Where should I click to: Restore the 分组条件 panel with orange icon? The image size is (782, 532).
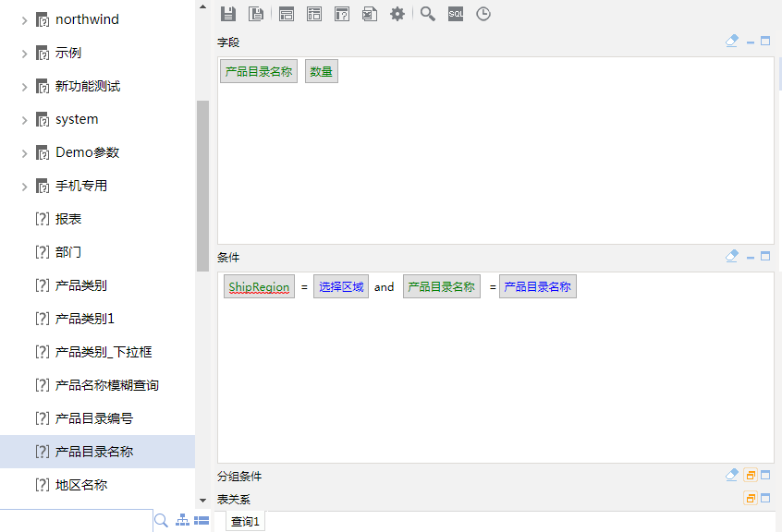pos(750,475)
